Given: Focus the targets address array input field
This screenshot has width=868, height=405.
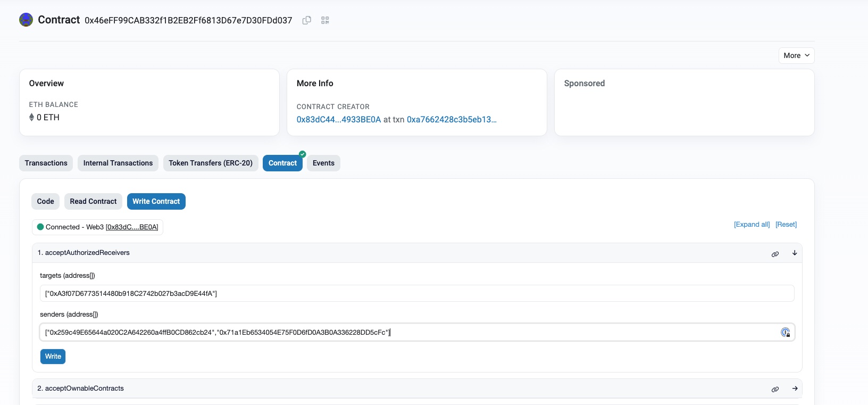Looking at the screenshot, I should 416,293.
